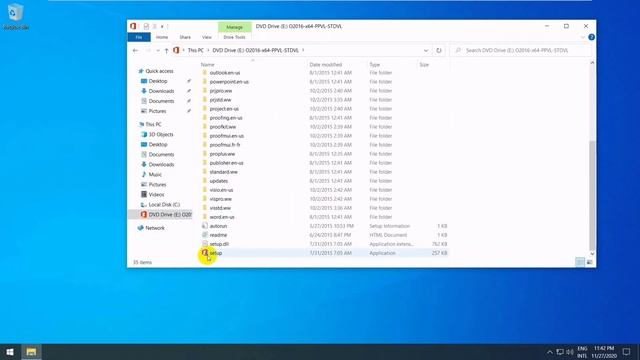Expand breadcrumb arrow after DVD Drive path
Screen dimensions: 640x360
(303, 50)
